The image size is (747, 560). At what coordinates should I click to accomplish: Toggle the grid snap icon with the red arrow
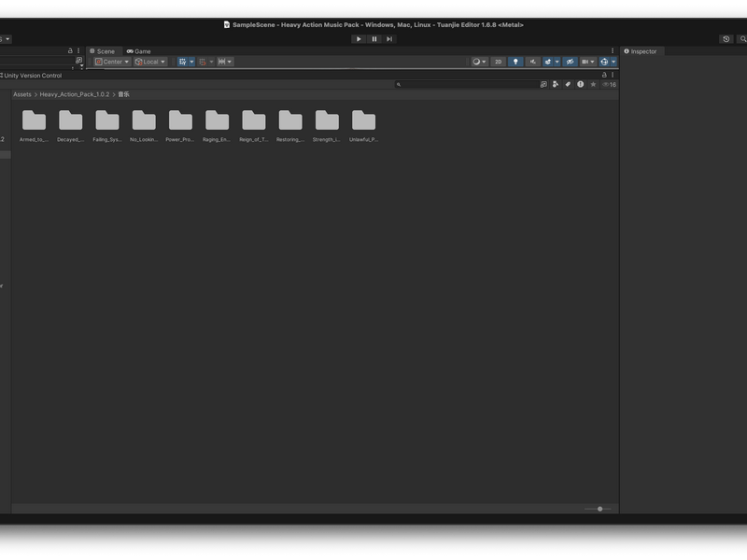coord(203,62)
